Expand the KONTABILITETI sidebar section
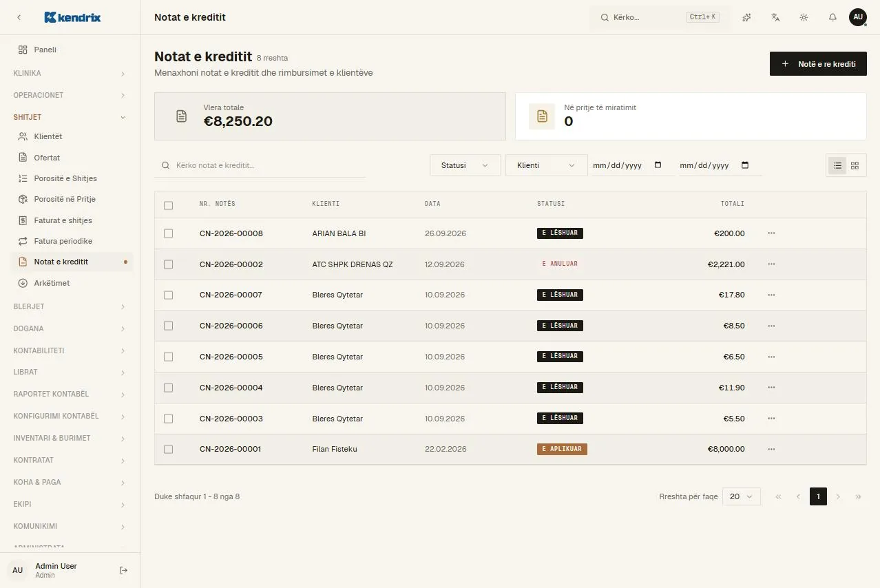This screenshot has height=588, width=880. pos(70,350)
